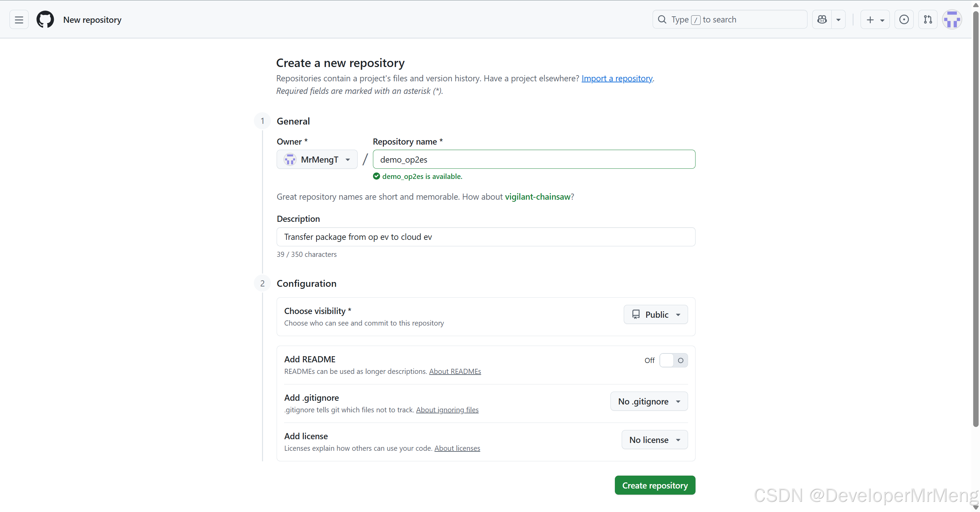Image resolution: width=980 pixels, height=512 pixels.
Task: Click the magnifier search icon
Action: click(662, 20)
